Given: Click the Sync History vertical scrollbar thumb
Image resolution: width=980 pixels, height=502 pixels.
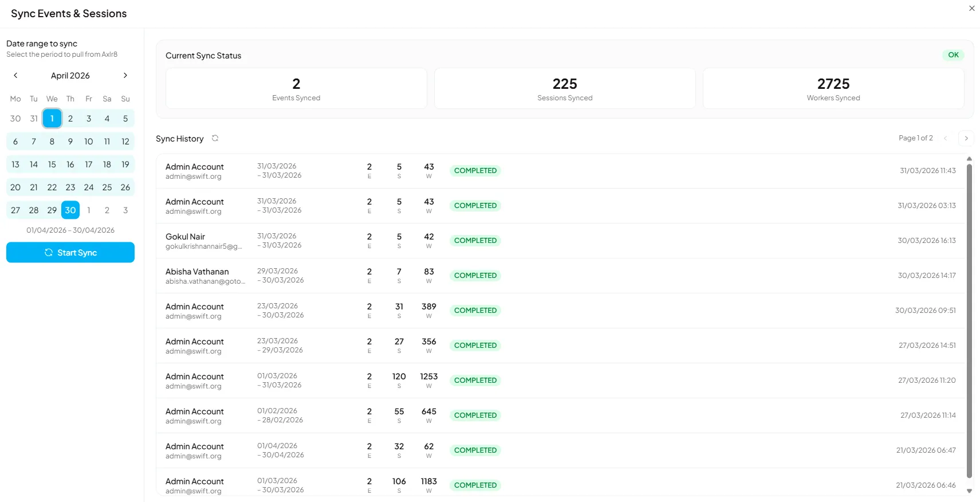Looking at the screenshot, I should pyautogui.click(x=969, y=321).
